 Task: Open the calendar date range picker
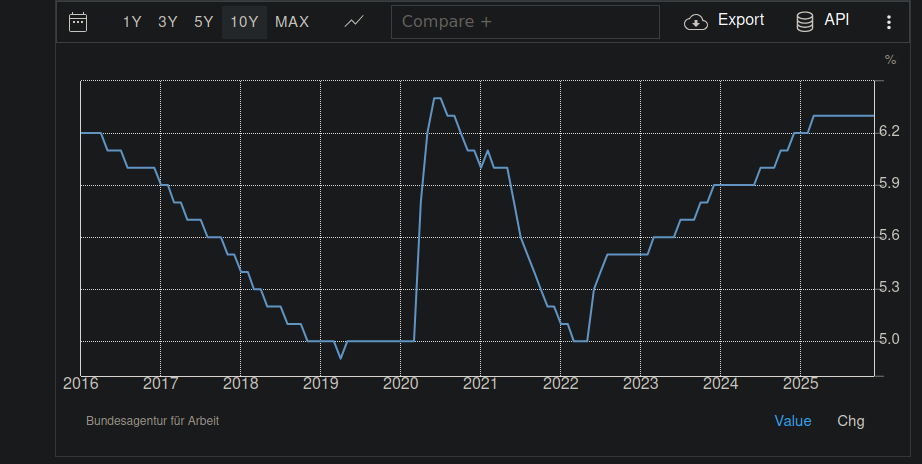point(78,22)
